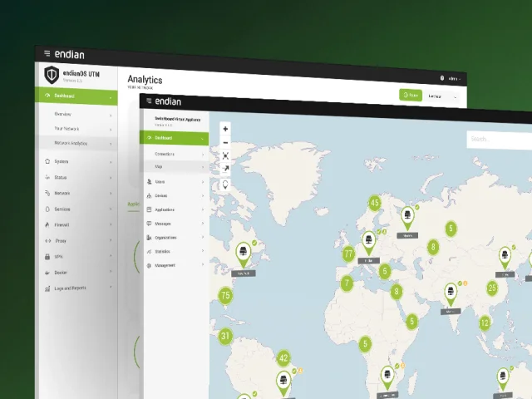Viewport: 532px width, 399px height.
Task: Select the gateway marker over North America
Action: 244,254
